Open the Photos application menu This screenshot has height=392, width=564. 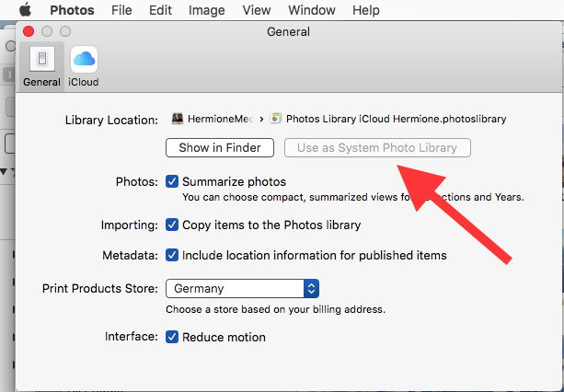pyautogui.click(x=72, y=10)
